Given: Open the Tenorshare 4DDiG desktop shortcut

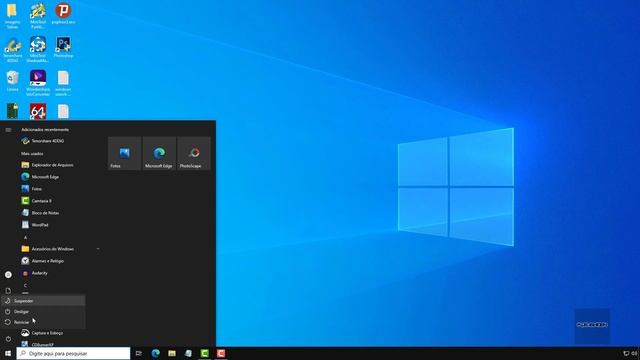Looking at the screenshot, I should 13,50.
